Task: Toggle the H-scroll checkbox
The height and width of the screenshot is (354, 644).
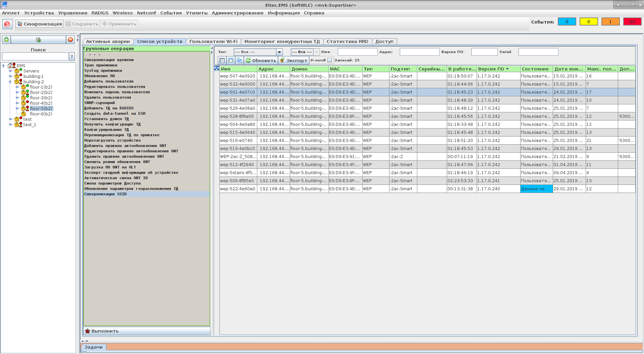Action: [x=329, y=60]
